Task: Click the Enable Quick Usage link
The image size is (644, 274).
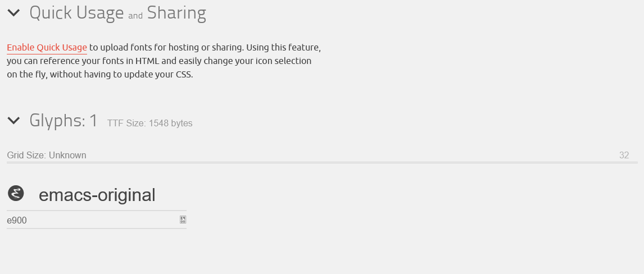Action: (x=47, y=48)
